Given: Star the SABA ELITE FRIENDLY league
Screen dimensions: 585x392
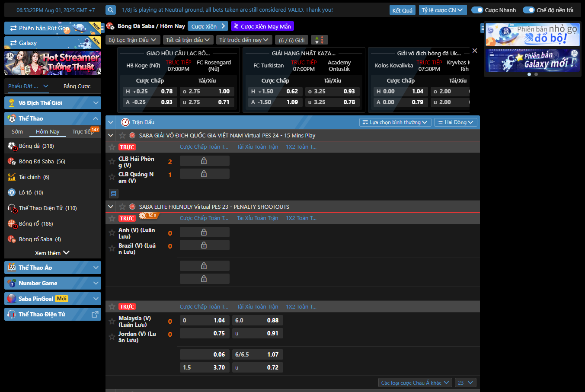Looking at the screenshot, I should click(122, 207).
